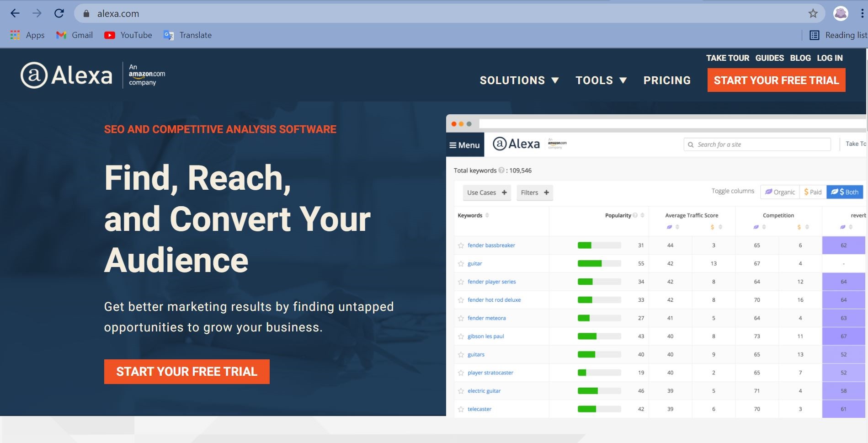Star the fender player series keyword
The image size is (868, 443).
(461, 282)
